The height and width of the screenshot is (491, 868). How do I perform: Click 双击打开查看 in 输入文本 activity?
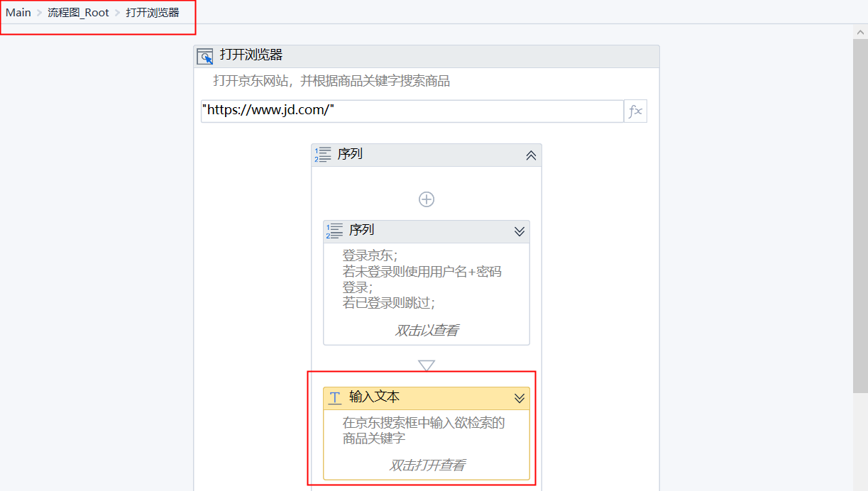427,465
